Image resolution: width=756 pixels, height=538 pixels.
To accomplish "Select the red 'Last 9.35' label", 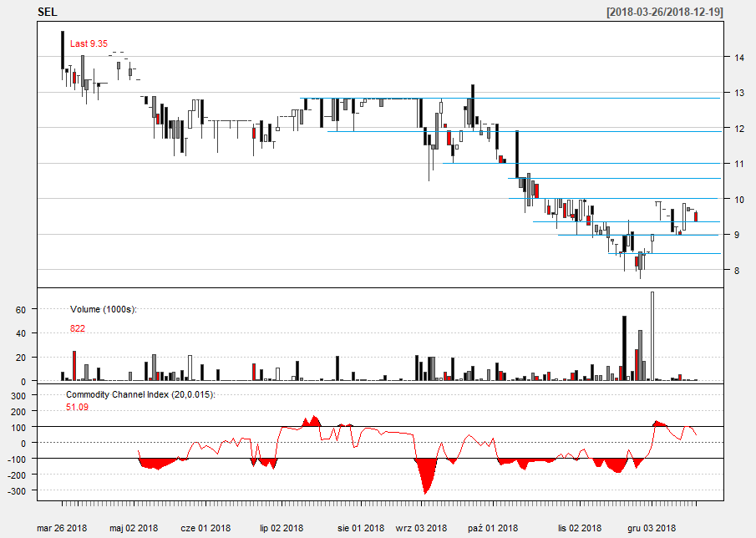I will point(89,44).
